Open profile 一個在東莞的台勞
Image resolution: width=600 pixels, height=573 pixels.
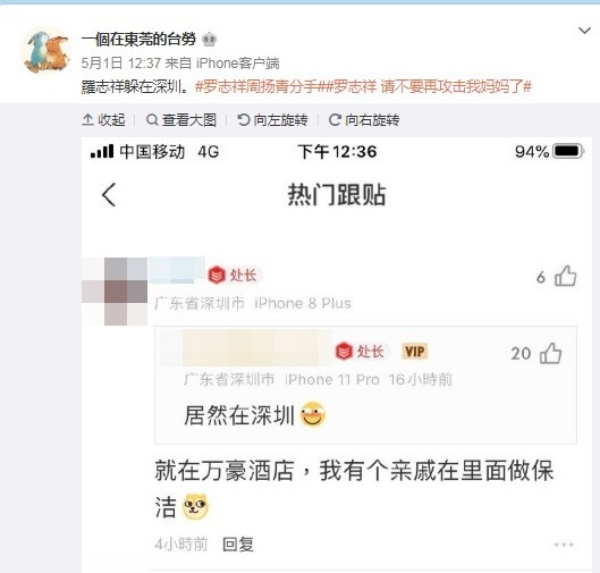(x=139, y=39)
